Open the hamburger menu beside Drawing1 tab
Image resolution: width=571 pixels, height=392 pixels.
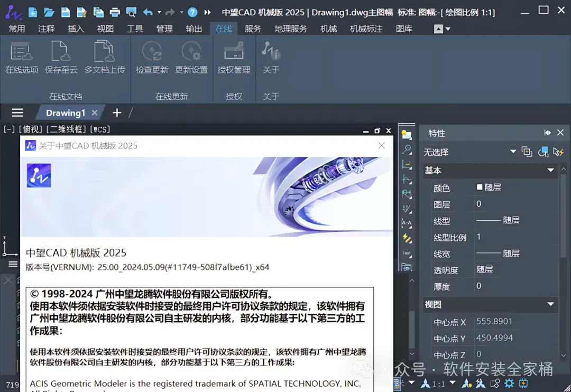(17, 113)
